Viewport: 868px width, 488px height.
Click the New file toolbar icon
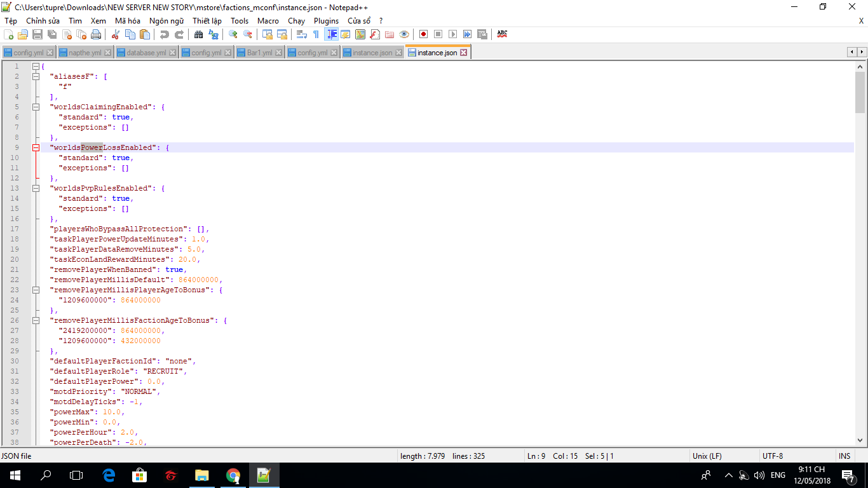[9, 34]
